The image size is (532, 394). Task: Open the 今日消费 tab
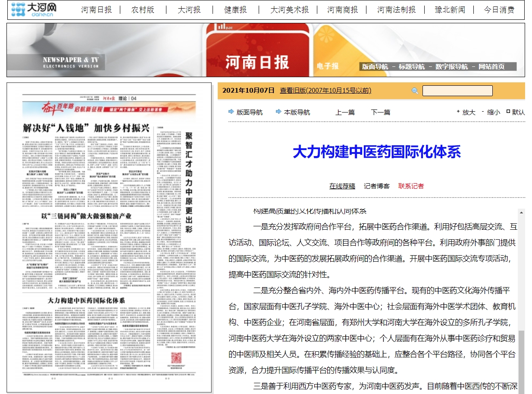pyautogui.click(x=499, y=9)
